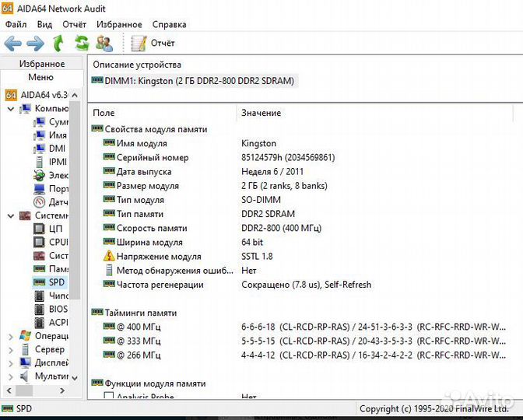
Task: Open the BIOS tree item
Action: (x=51, y=310)
